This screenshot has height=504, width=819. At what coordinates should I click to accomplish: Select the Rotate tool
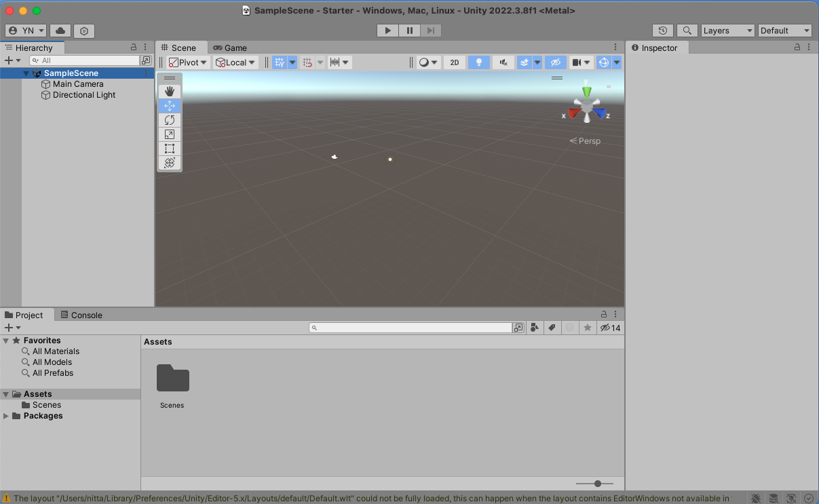(170, 120)
